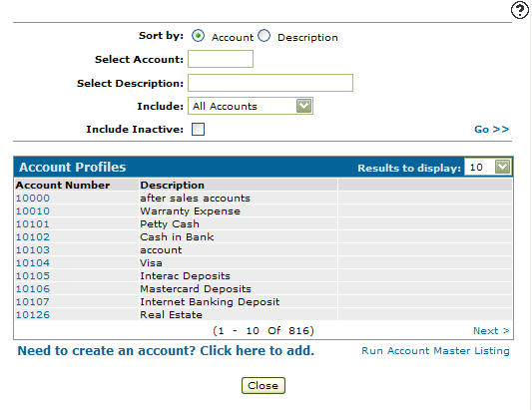Viewport: 532px width, 410px height.
Task: Open the help question mark icon
Action: 519,10
